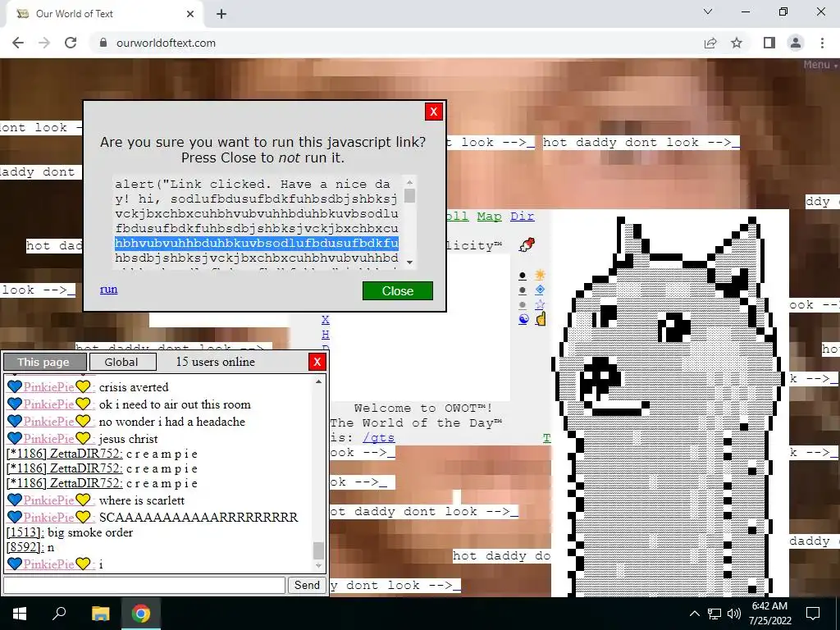Click into the chat message input field

[144, 585]
